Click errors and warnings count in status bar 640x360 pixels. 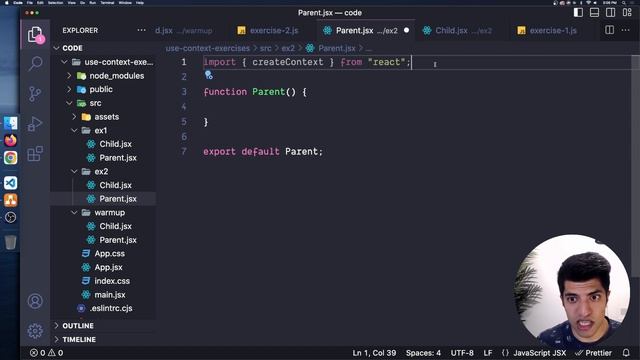click(47, 353)
